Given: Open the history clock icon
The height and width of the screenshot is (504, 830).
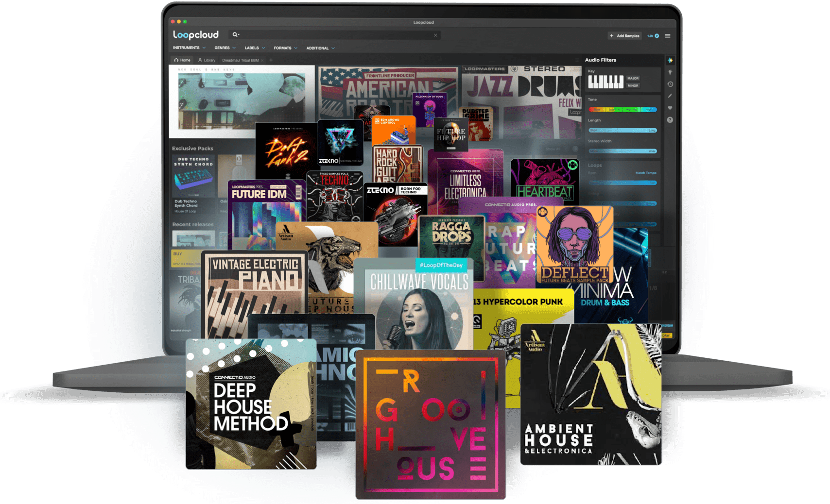Looking at the screenshot, I should 670,84.
